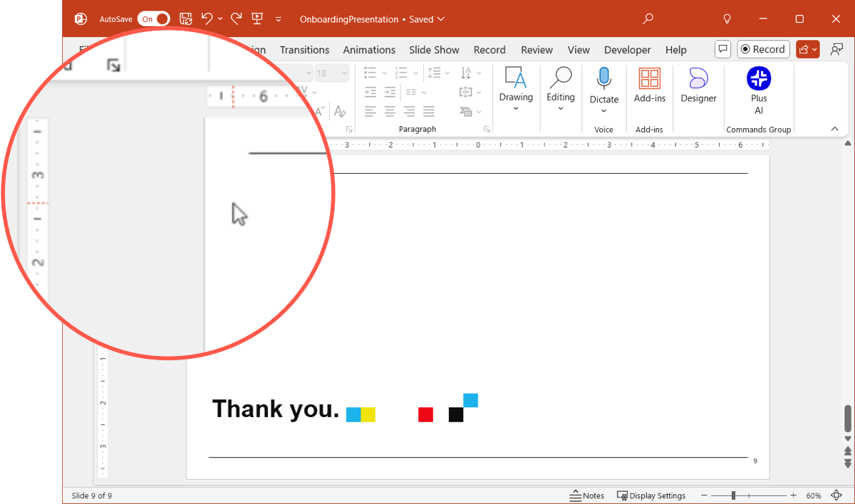This screenshot has height=504, width=855.
Task: Click the Numbering list icon
Action: (401, 73)
